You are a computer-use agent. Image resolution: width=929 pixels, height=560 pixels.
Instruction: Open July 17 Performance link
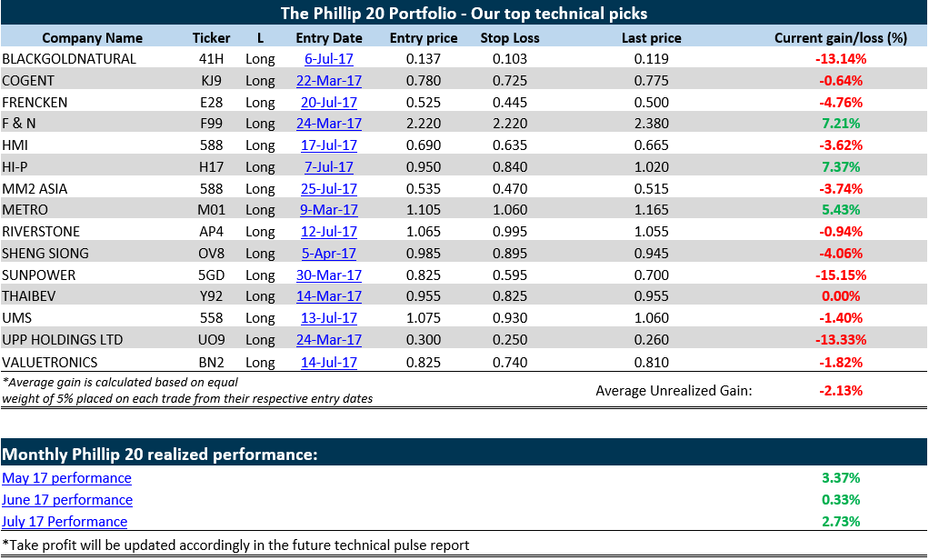(65, 522)
